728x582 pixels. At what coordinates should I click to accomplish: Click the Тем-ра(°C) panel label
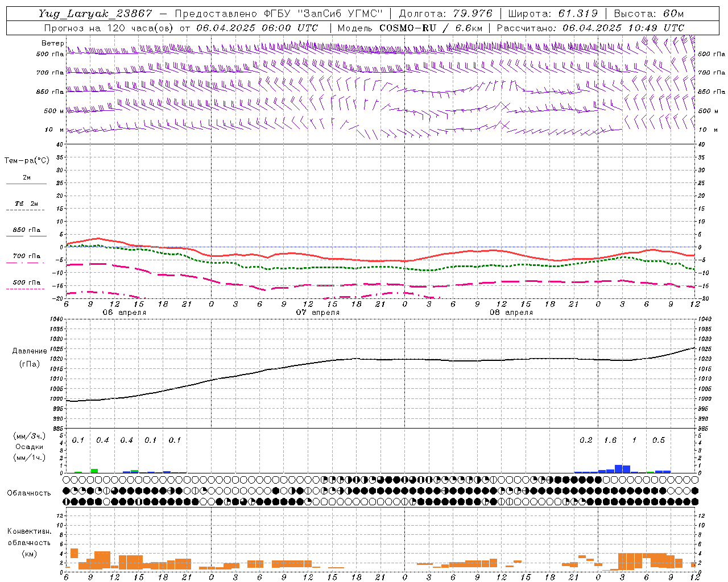[27, 161]
